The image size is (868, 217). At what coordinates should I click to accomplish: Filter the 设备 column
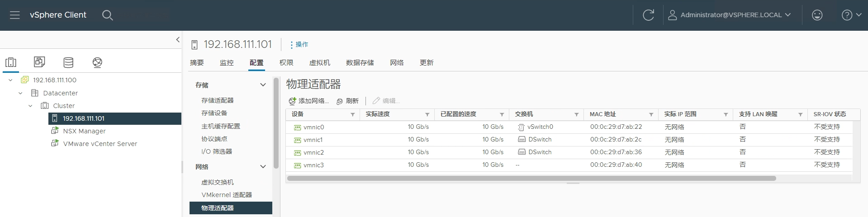pyautogui.click(x=352, y=114)
